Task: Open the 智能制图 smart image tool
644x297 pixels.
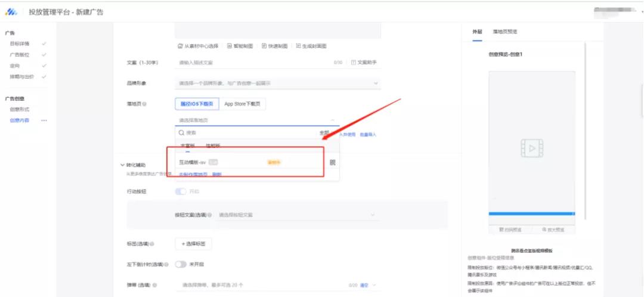Action: coord(240,47)
